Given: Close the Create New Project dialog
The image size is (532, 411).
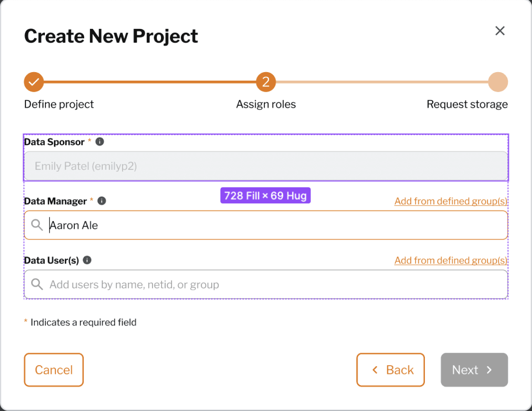Looking at the screenshot, I should tap(500, 31).
